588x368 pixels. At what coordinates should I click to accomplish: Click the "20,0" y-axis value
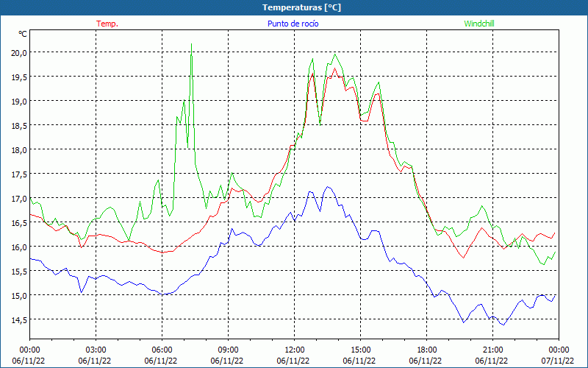tap(19, 52)
